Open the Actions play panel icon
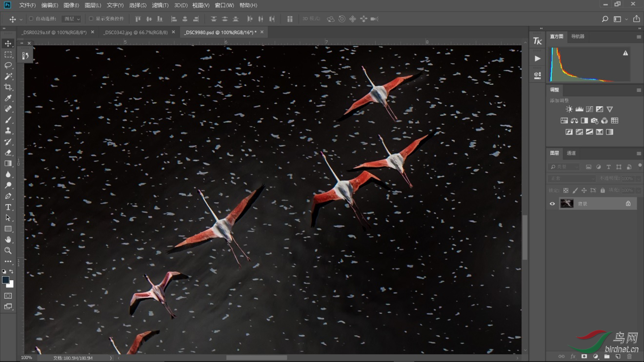This screenshot has height=362, width=644. pos(537,58)
